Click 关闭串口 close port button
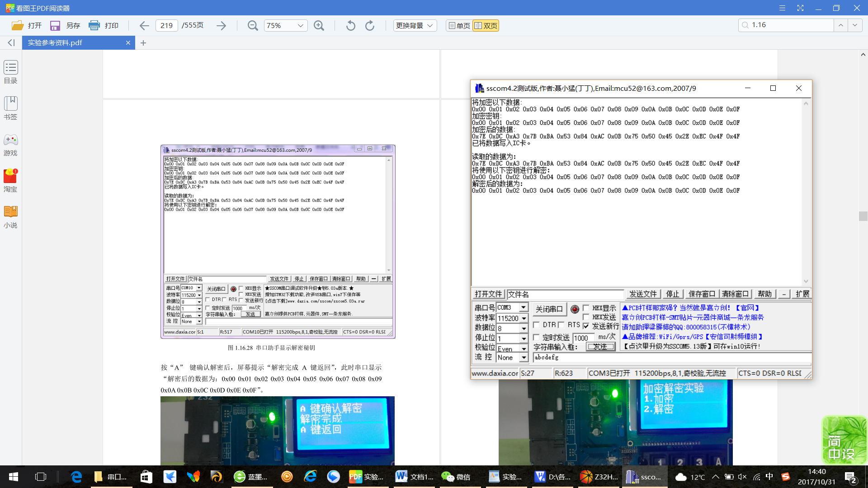 549,309
